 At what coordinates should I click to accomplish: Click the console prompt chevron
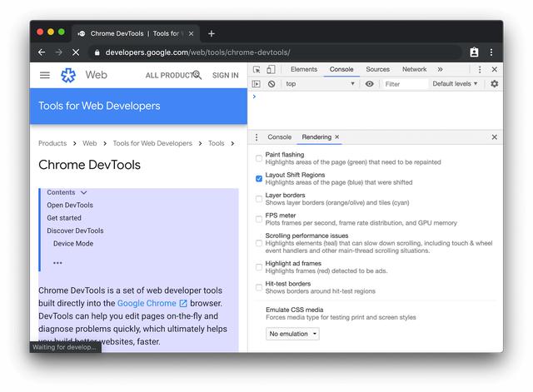click(x=254, y=97)
